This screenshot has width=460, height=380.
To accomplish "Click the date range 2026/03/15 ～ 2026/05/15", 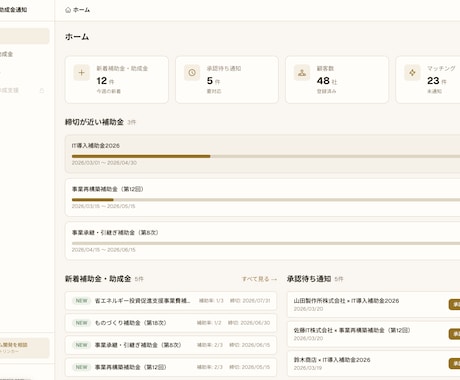I will [104, 206].
